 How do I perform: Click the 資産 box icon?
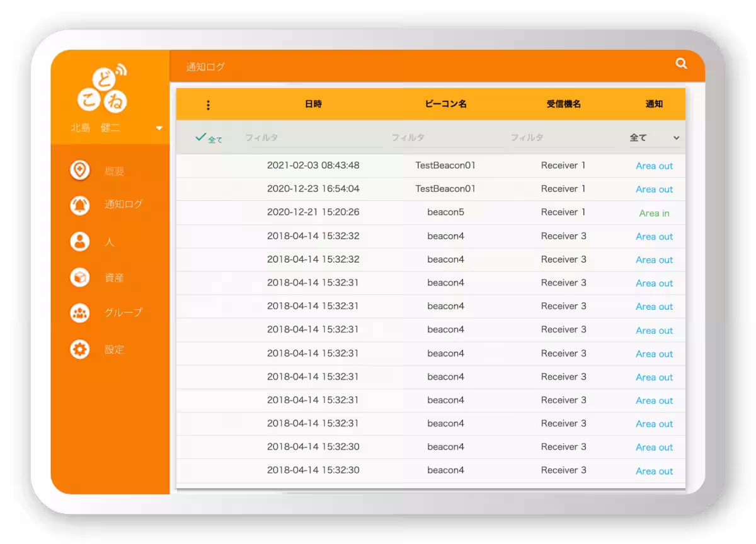(x=80, y=277)
